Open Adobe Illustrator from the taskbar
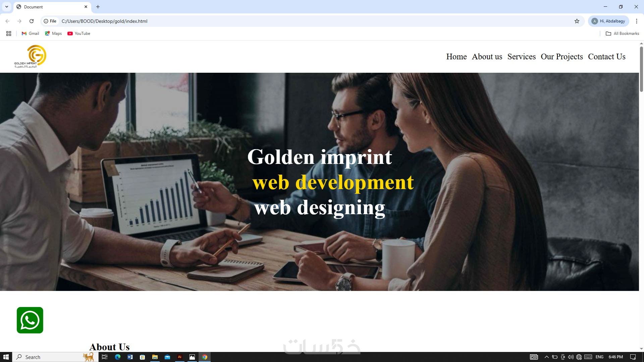This screenshot has width=644, height=362. coord(180,357)
